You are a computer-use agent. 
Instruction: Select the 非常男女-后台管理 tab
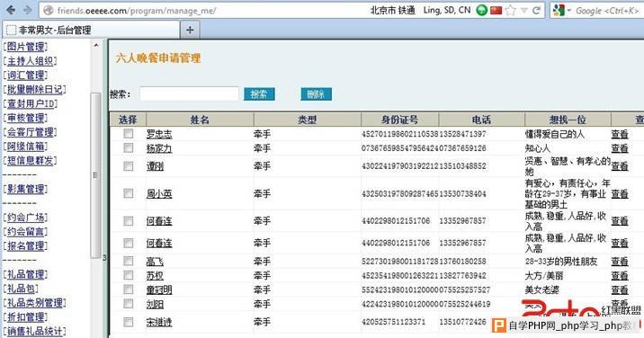point(91,30)
